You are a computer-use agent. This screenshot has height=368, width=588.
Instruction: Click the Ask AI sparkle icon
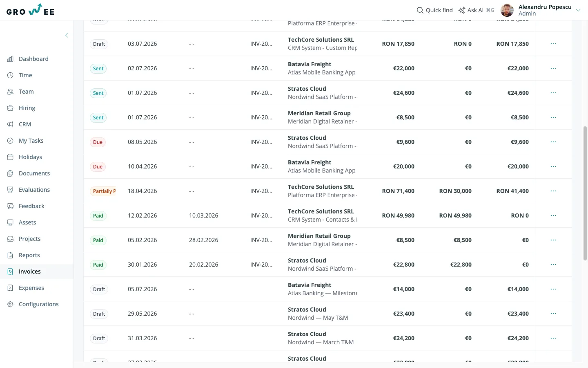click(x=462, y=10)
